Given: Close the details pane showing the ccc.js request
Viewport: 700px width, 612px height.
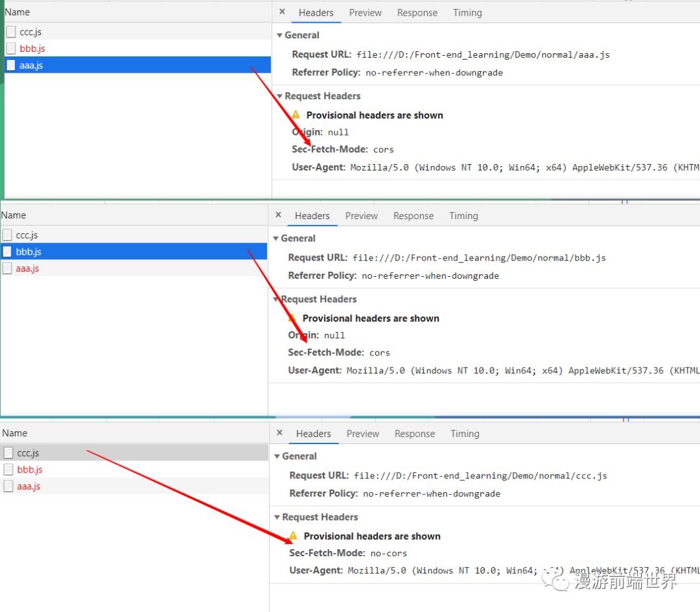Looking at the screenshot, I should pyautogui.click(x=279, y=432).
